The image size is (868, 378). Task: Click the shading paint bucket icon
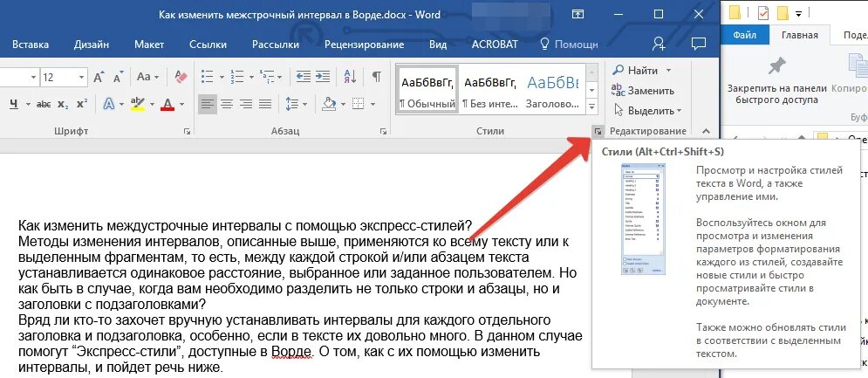click(330, 104)
